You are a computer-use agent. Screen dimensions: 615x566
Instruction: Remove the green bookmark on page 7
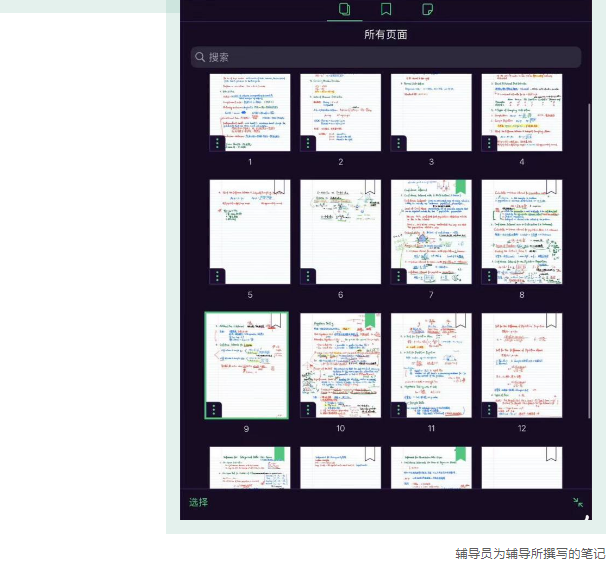pyautogui.click(x=461, y=187)
